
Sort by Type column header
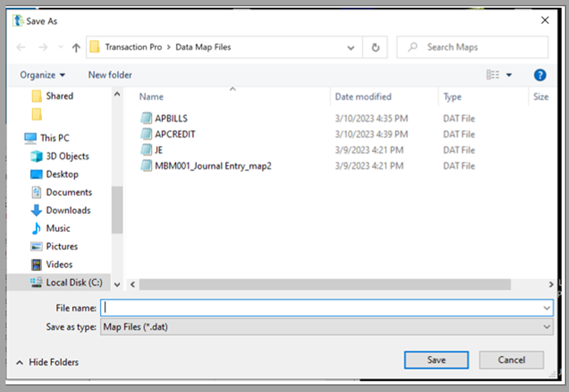click(452, 97)
